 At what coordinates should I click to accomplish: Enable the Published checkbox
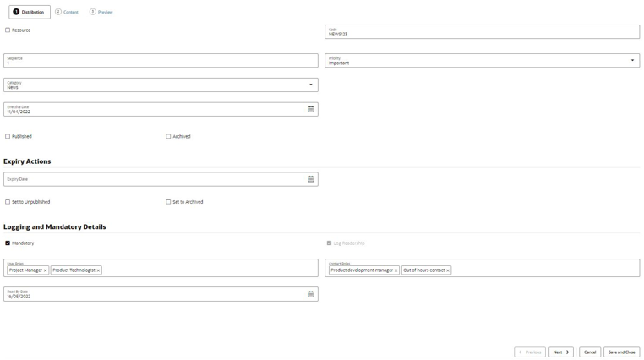(8, 136)
